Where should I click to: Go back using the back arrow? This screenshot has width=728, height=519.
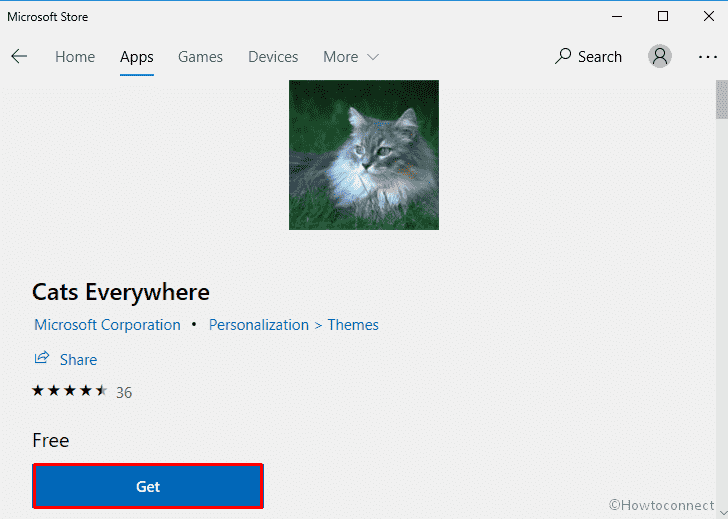point(19,56)
